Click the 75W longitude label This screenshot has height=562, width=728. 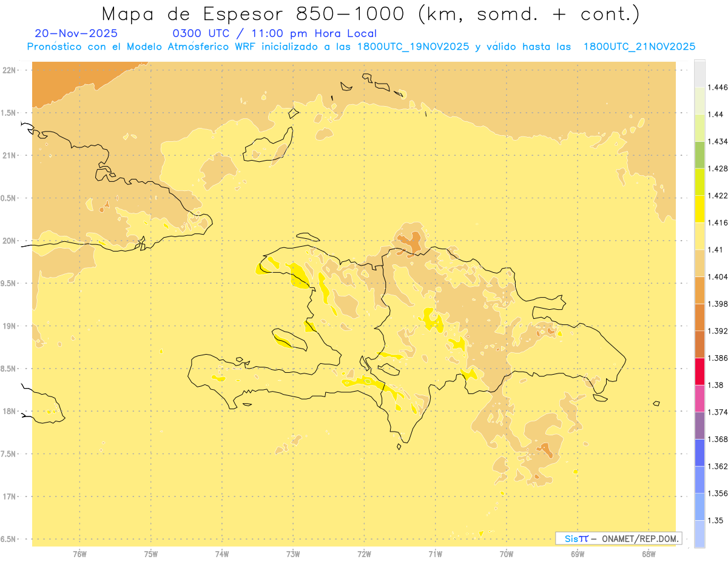point(150,554)
